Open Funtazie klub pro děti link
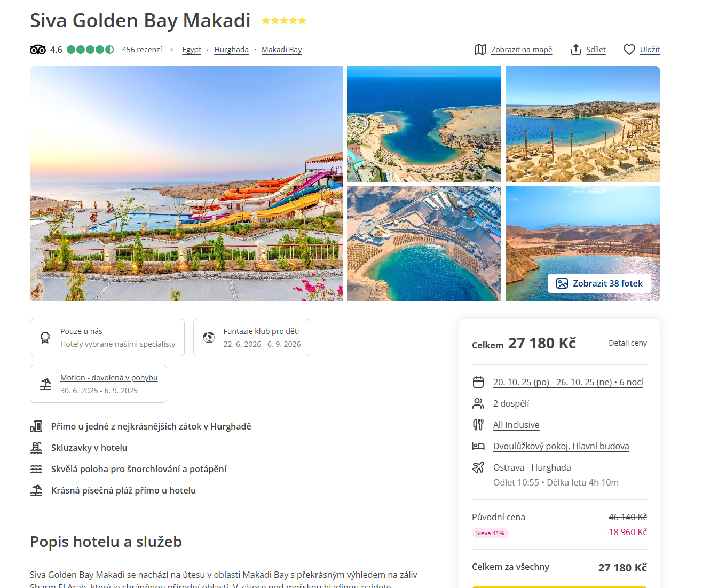726x588 pixels. [x=261, y=331]
